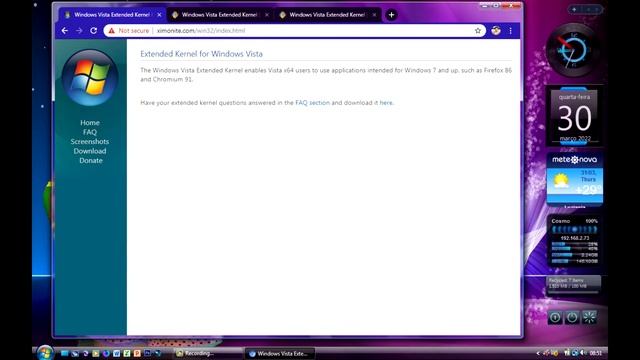Open the meteonova weather gadget
640x360 pixels.
coord(575,179)
